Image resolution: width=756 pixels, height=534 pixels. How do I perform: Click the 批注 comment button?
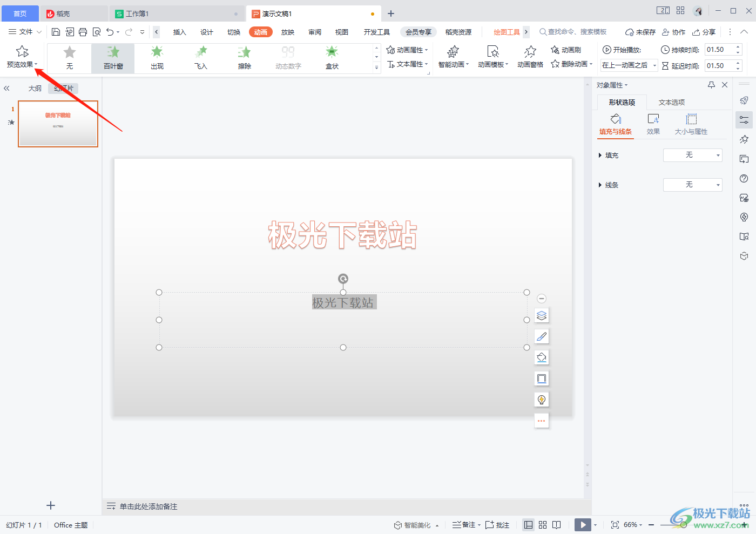tap(497, 525)
